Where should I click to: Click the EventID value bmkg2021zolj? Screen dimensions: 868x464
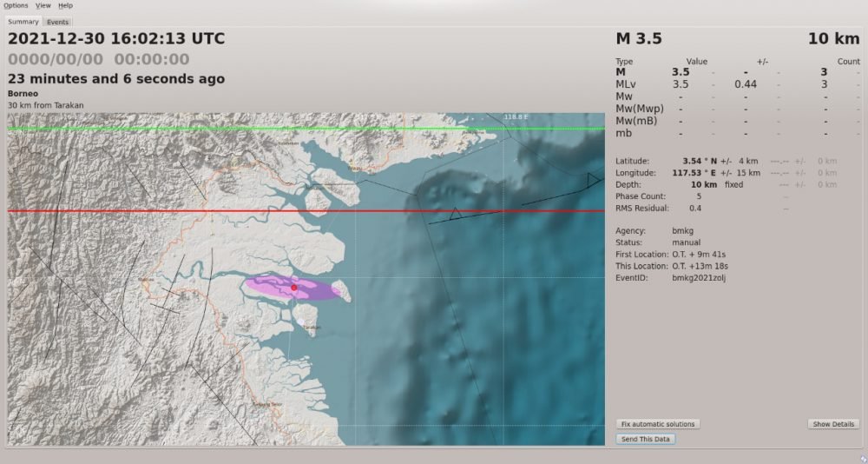click(699, 277)
